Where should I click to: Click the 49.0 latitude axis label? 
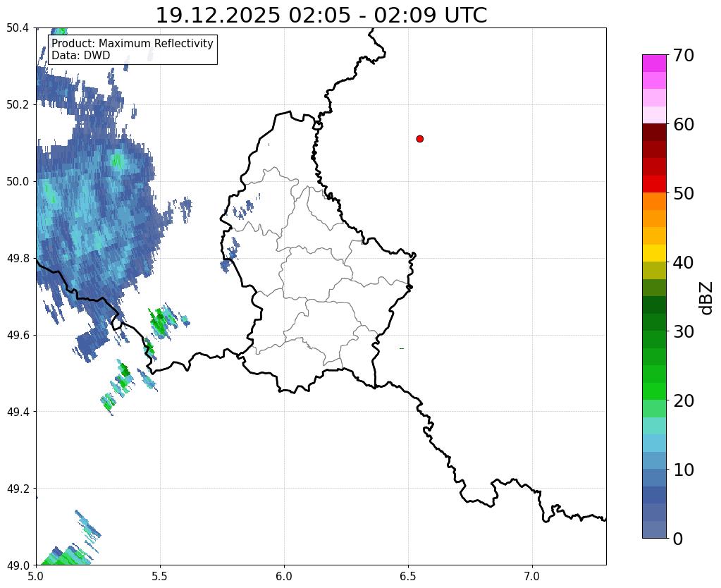click(18, 565)
